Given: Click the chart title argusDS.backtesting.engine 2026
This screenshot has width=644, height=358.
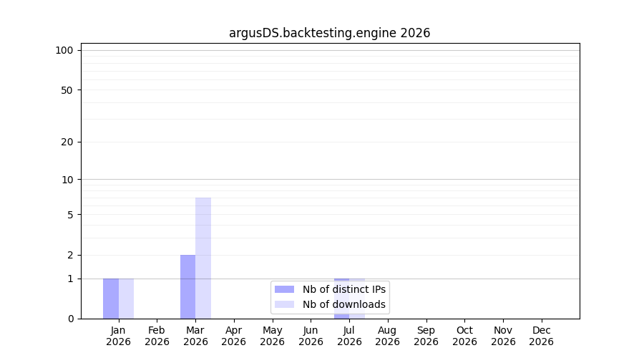Looking at the screenshot, I should click(329, 33).
